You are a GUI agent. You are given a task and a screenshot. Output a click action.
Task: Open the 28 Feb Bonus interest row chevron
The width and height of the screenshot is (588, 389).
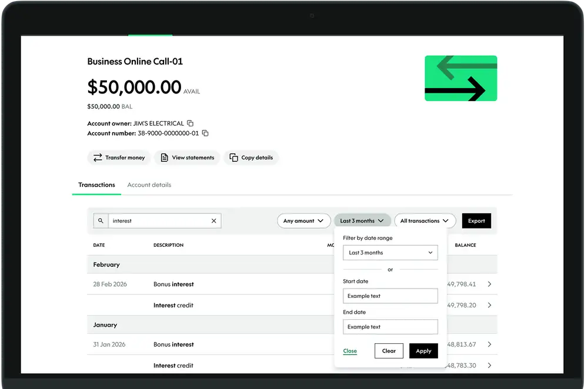489,284
